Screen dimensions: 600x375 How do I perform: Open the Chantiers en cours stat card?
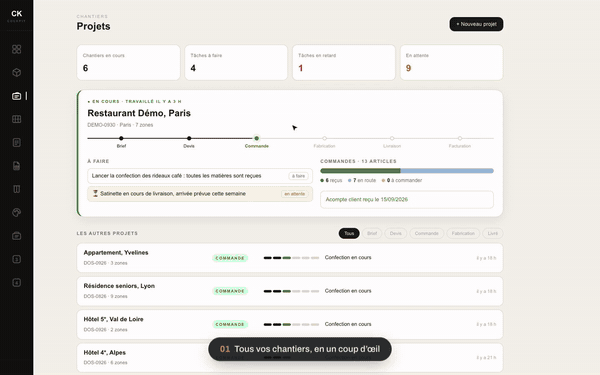tap(128, 62)
